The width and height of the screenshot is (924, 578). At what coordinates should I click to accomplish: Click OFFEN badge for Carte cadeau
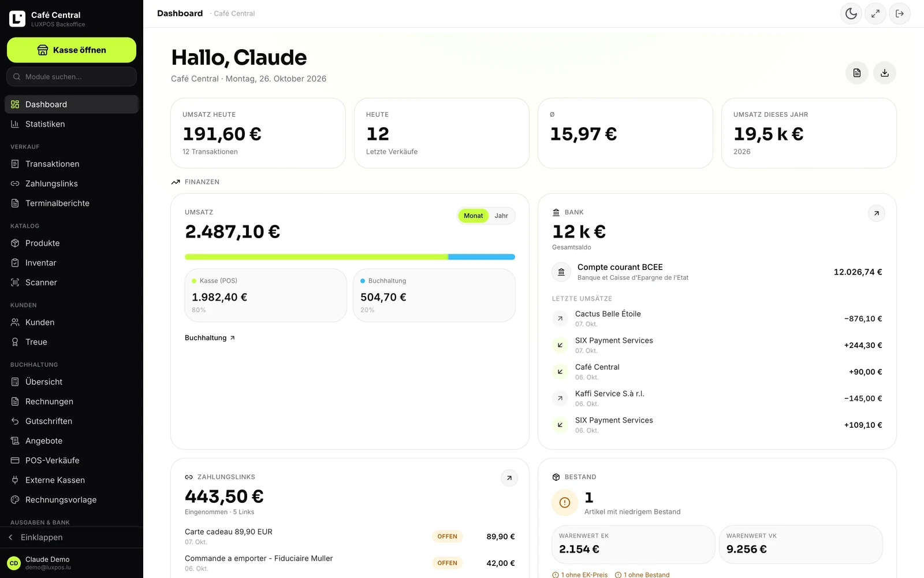[448, 536]
